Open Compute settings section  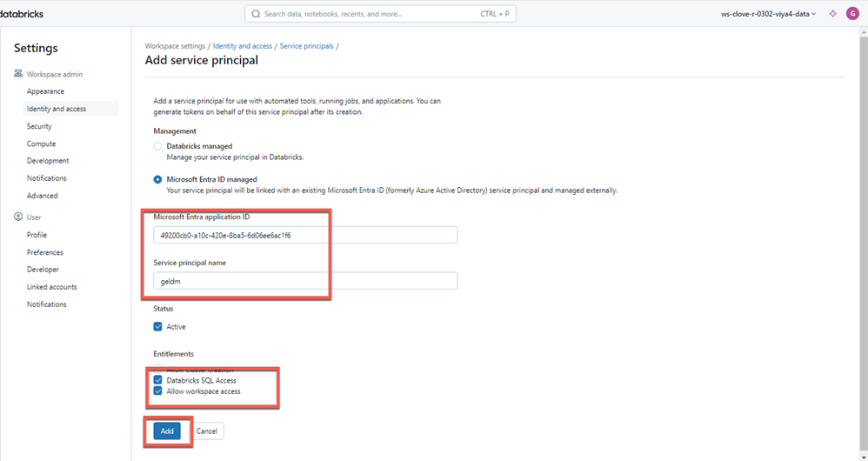pyautogui.click(x=41, y=144)
